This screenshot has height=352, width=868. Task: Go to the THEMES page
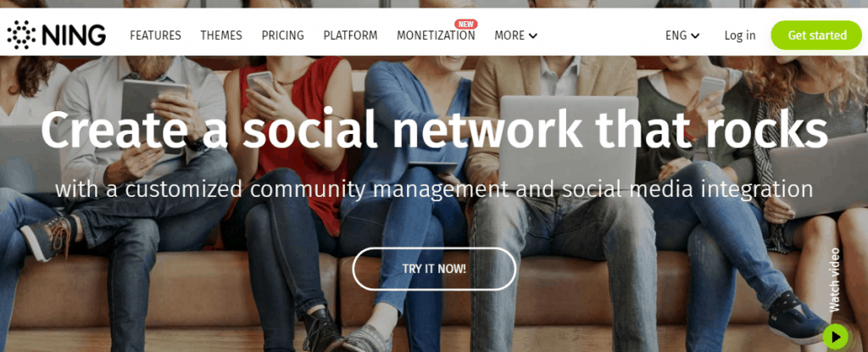[221, 36]
